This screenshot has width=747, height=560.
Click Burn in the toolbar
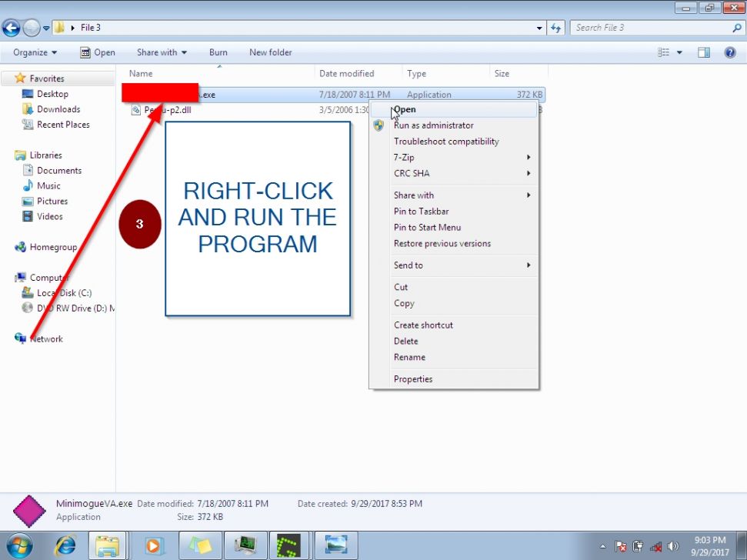pos(218,52)
